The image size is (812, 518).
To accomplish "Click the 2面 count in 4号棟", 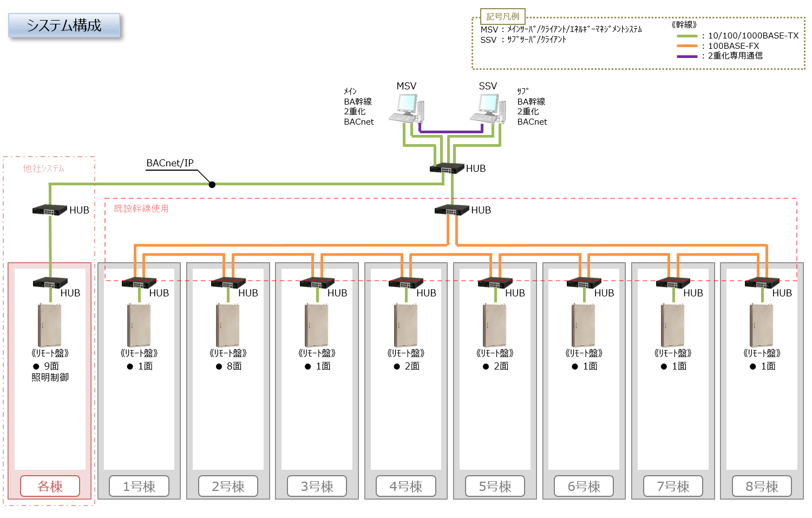I will 412,366.
